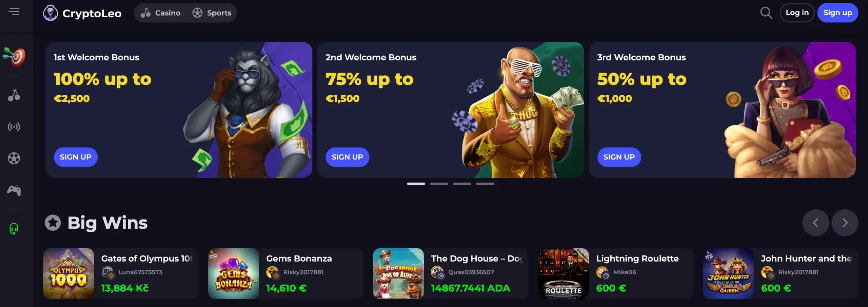The image size is (868, 307).
Task: Open the hamburger menu
Action: point(14,12)
